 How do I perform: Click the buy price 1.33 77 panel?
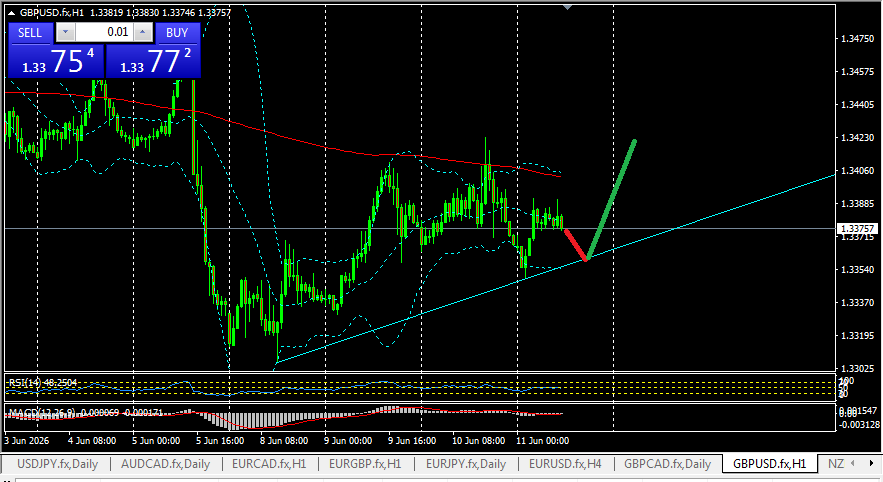(x=153, y=61)
